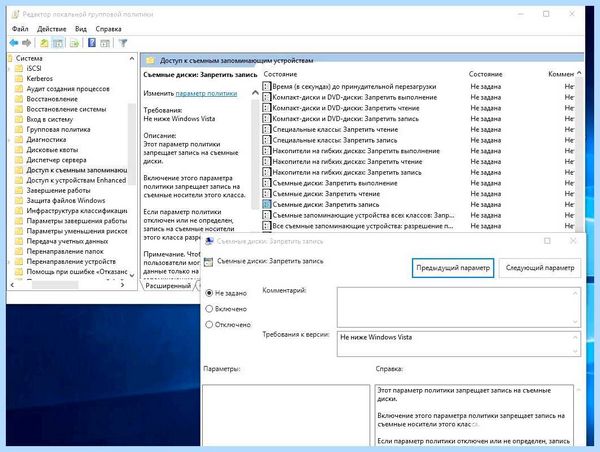The image size is (600, 452).
Task: Select the Включено radio button
Action: pyautogui.click(x=209, y=308)
